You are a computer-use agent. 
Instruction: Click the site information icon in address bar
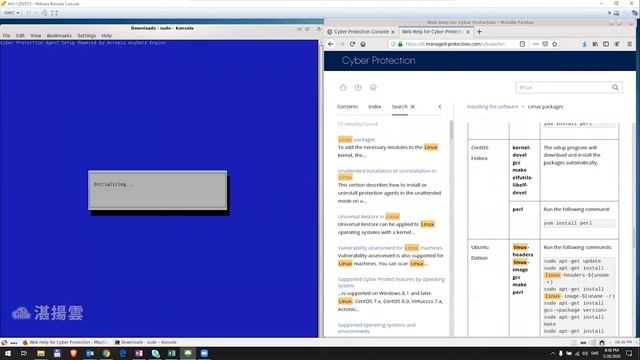[x=393, y=44]
